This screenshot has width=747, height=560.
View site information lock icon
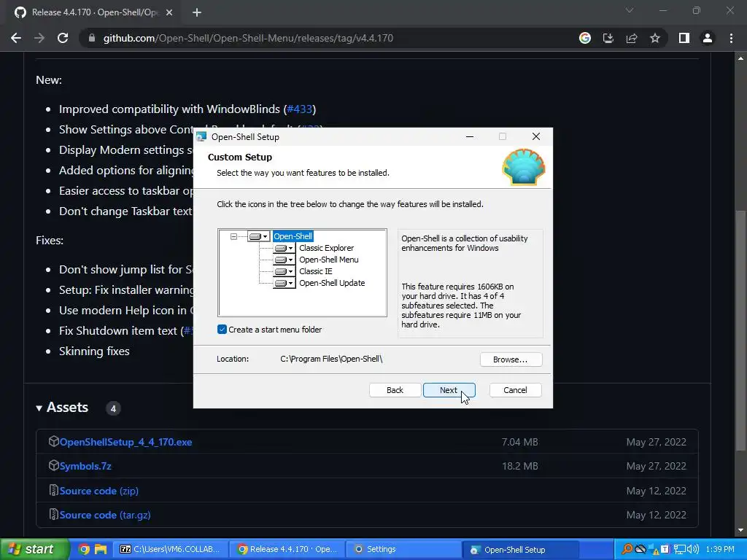point(92,38)
